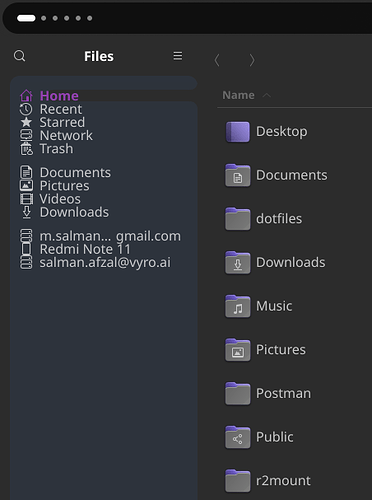Select the Documents folder icon in file list
The height and width of the screenshot is (500, 372).
238,175
